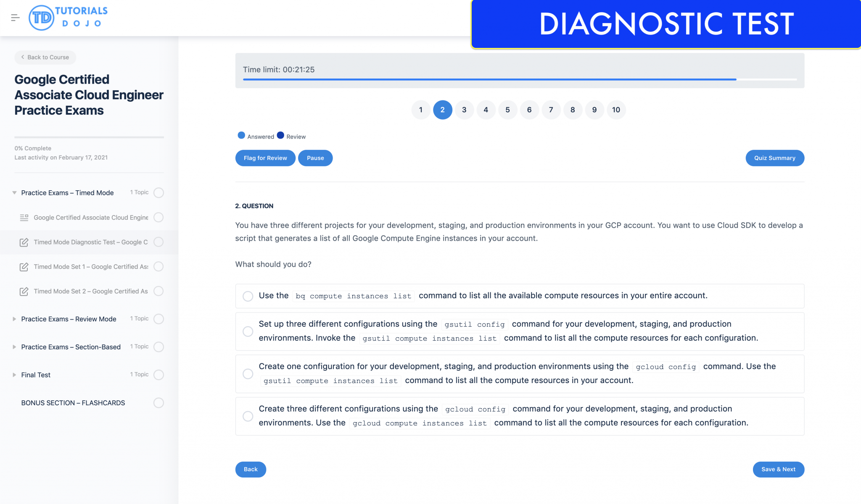Click Save and Next button
This screenshot has width=861, height=504.
tap(778, 469)
